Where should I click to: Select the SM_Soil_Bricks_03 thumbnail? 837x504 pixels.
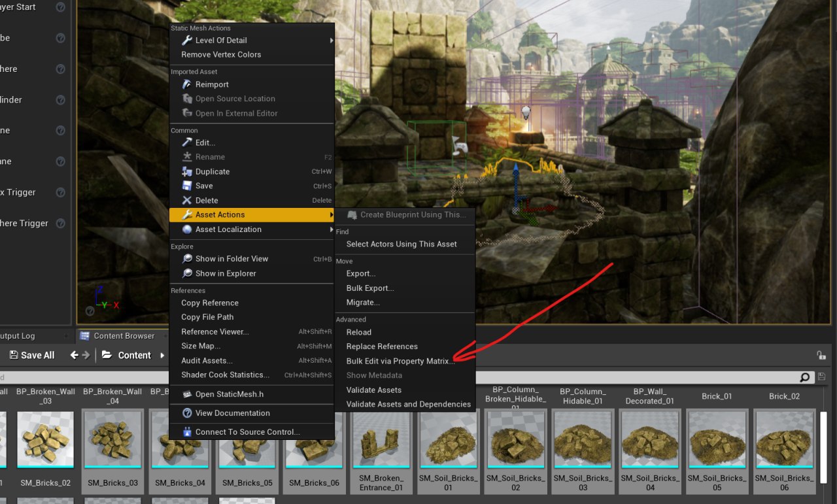(x=583, y=439)
